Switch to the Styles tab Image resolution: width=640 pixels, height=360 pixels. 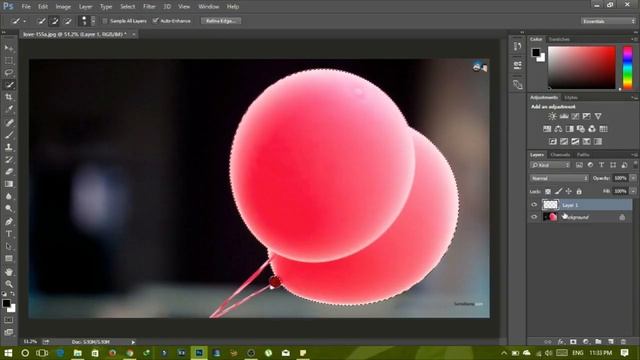pyautogui.click(x=571, y=98)
